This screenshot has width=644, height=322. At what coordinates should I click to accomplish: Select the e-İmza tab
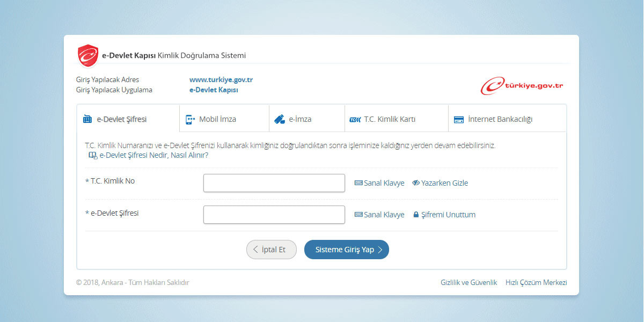(307, 119)
